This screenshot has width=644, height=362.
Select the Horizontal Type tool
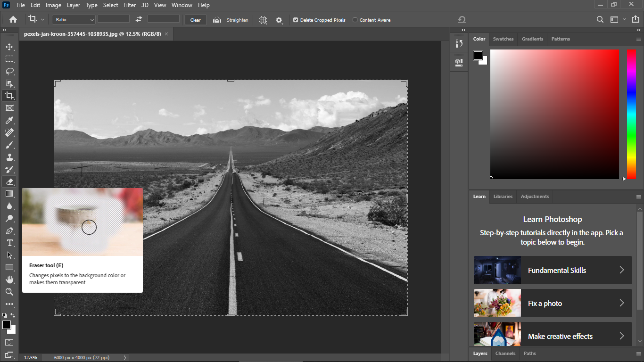pyautogui.click(x=9, y=243)
